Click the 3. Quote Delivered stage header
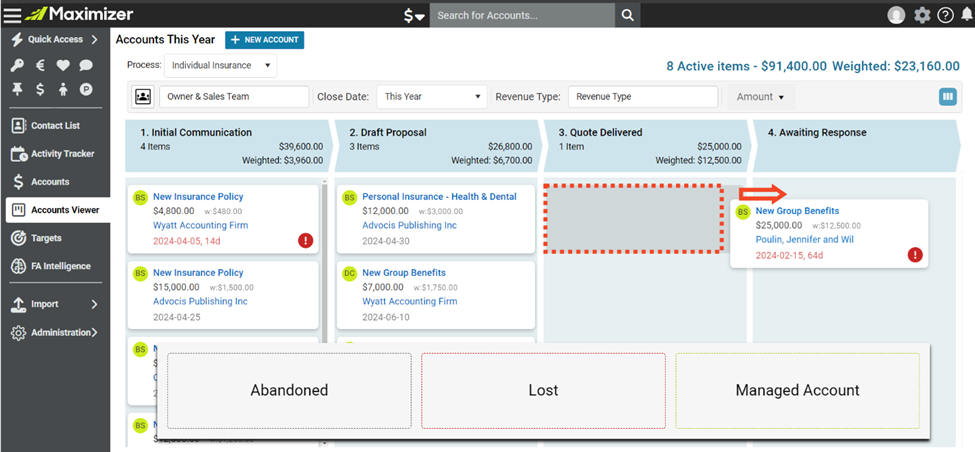The width and height of the screenshot is (975, 452). click(647, 146)
